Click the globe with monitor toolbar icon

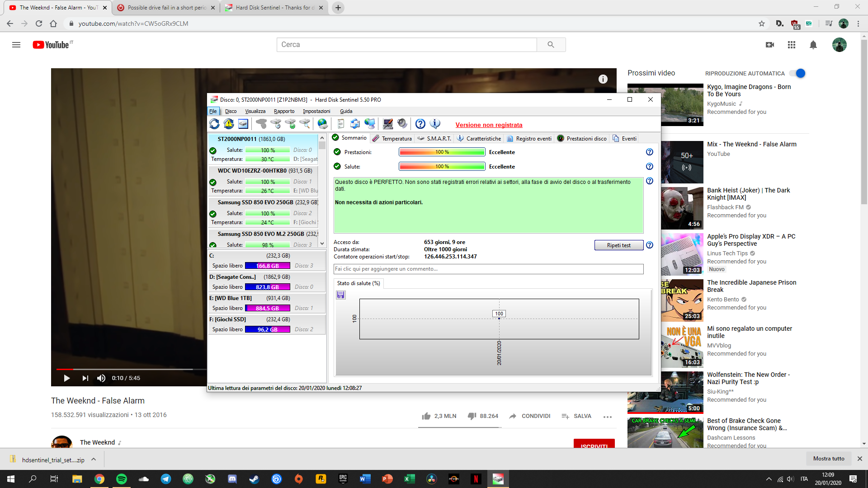tap(370, 124)
